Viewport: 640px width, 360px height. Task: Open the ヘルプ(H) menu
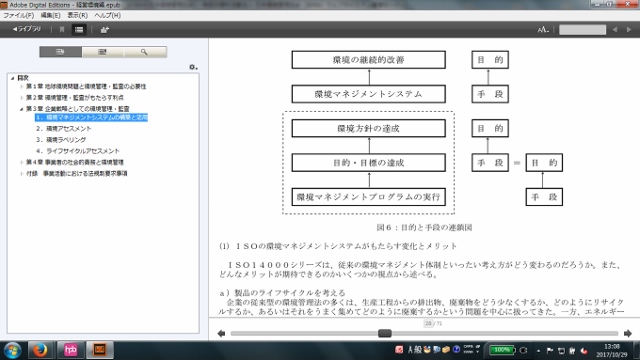pos(107,16)
